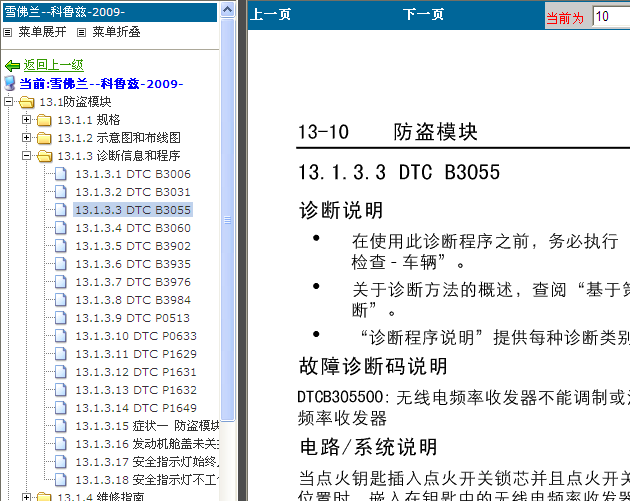Select the 13.1防盗模块 tree label
Image resolution: width=630 pixels, height=501 pixels.
[x=75, y=102]
